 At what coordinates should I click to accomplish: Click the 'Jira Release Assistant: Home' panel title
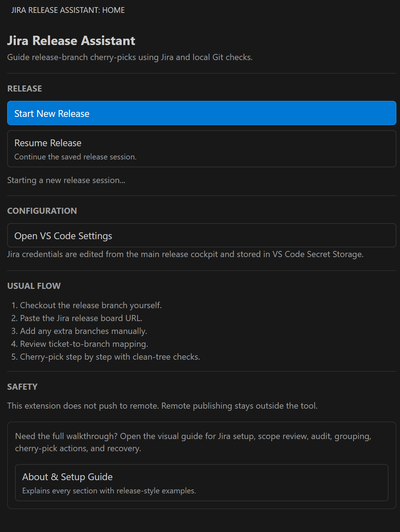68,10
